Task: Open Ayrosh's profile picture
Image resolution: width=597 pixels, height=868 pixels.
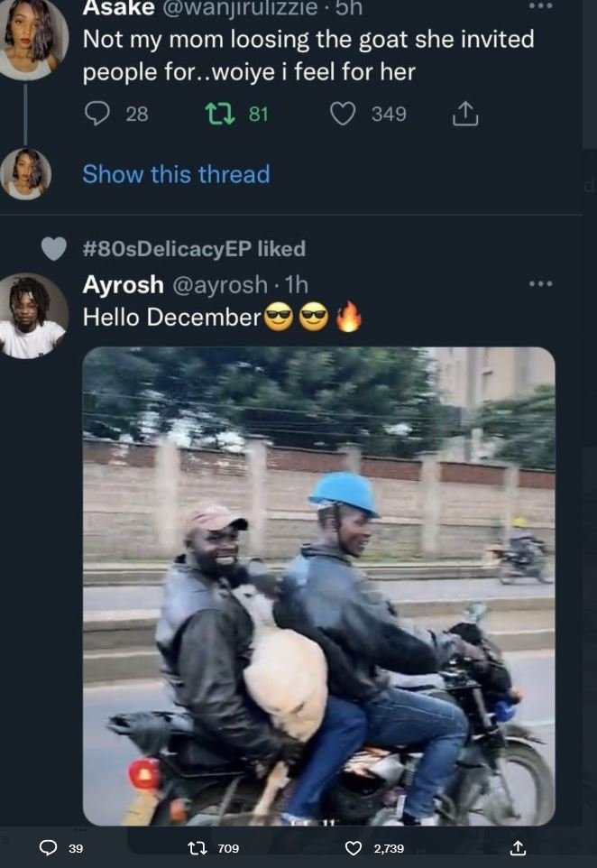Action: pyautogui.click(x=32, y=311)
